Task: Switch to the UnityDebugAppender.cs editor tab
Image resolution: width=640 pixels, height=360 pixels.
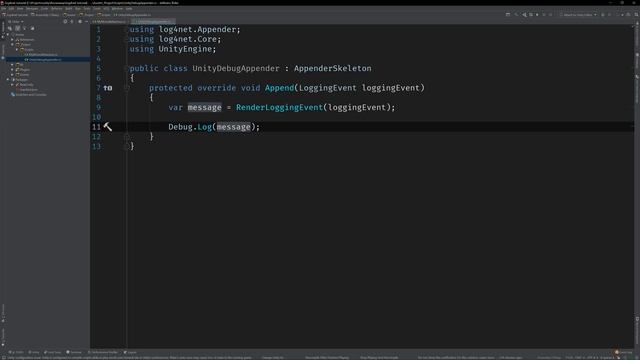Action: [x=153, y=21]
